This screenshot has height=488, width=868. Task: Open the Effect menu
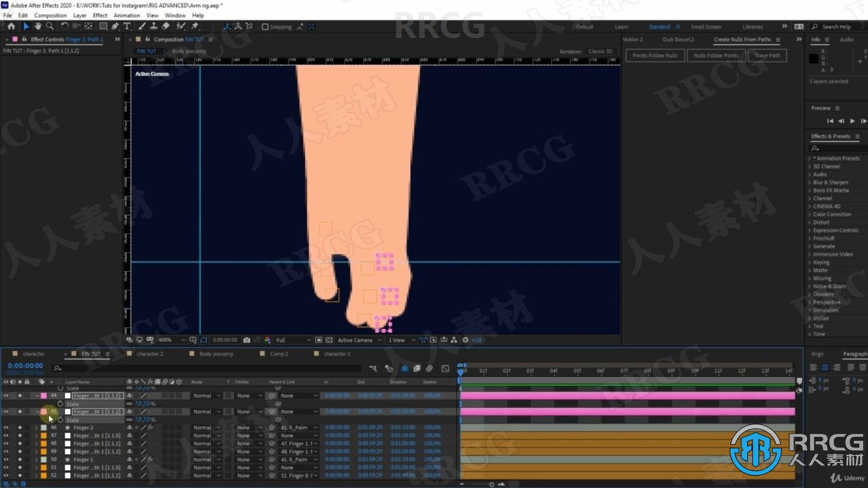point(100,15)
